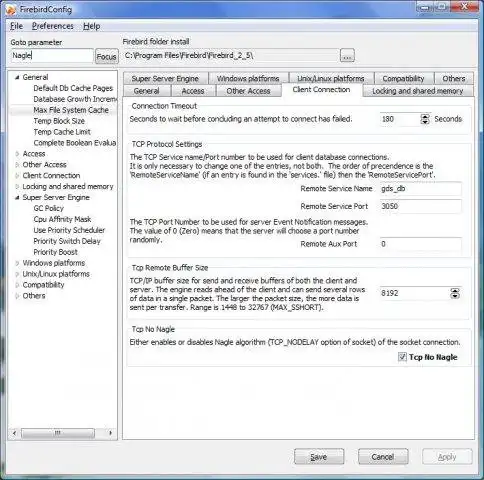Image resolution: width=484 pixels, height=480 pixels.
Task: Click the Apply button
Action: coord(447,457)
